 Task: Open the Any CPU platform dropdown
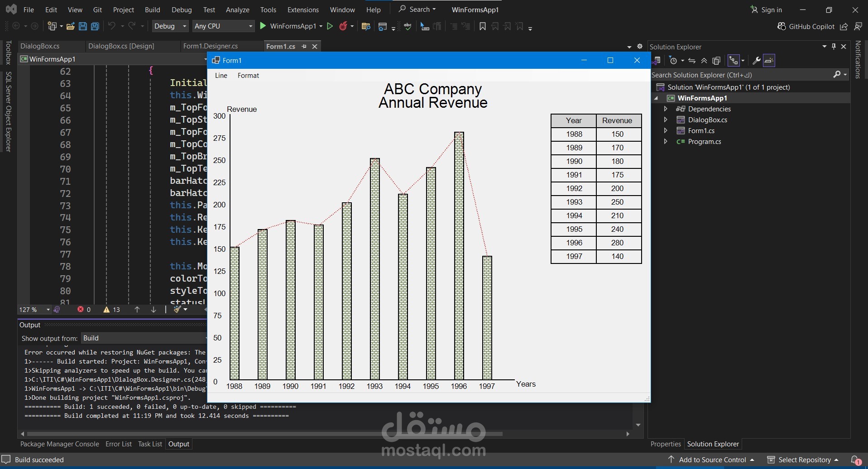[x=223, y=26]
